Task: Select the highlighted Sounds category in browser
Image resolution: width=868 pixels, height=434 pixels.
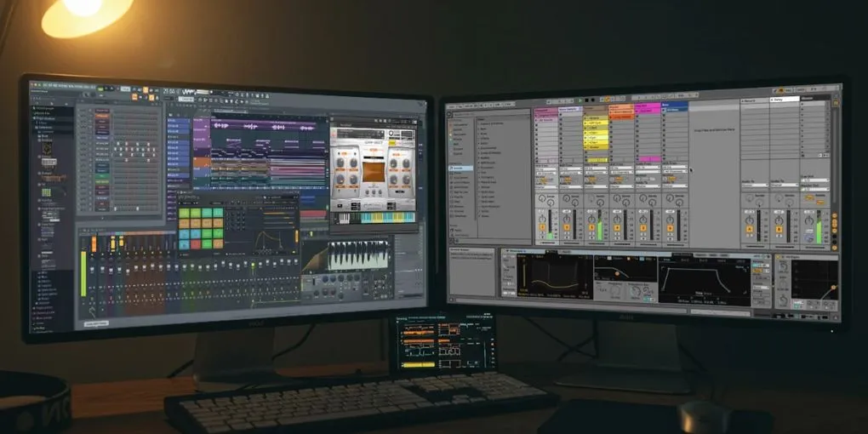Action: [x=462, y=168]
